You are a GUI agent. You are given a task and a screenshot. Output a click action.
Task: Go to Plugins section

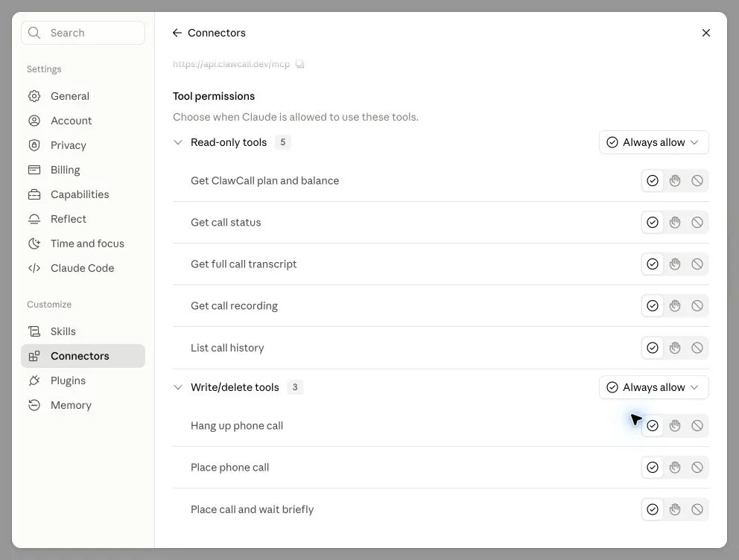point(83,380)
